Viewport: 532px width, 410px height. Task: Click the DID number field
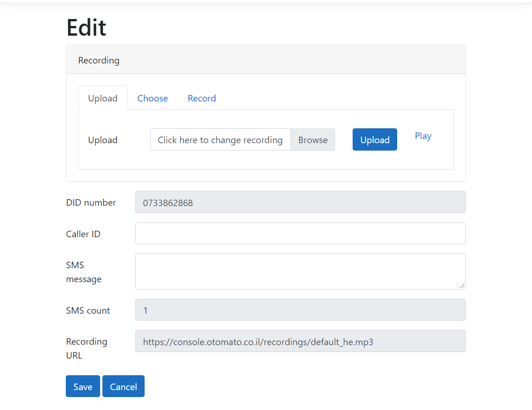(x=300, y=202)
